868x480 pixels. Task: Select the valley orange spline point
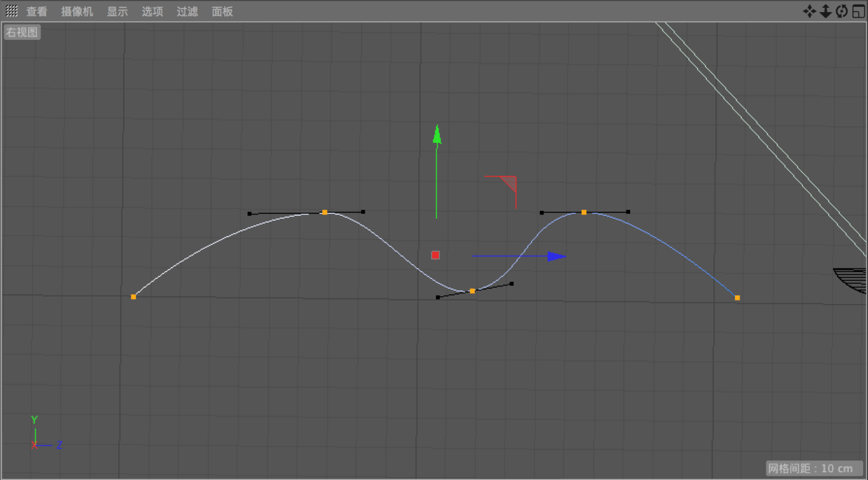(x=472, y=291)
